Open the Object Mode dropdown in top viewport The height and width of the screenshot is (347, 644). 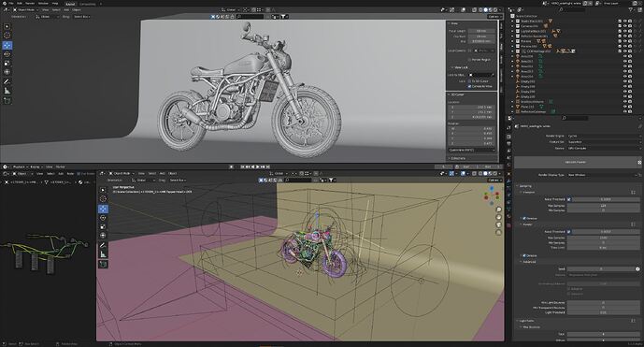[24, 9]
